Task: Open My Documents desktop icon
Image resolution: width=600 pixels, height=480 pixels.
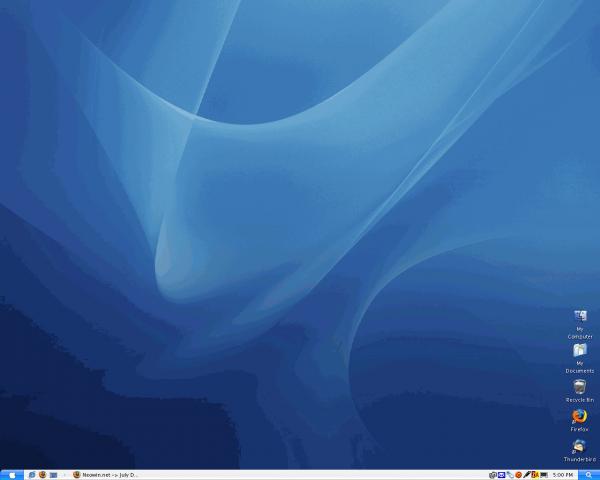Action: point(580,358)
